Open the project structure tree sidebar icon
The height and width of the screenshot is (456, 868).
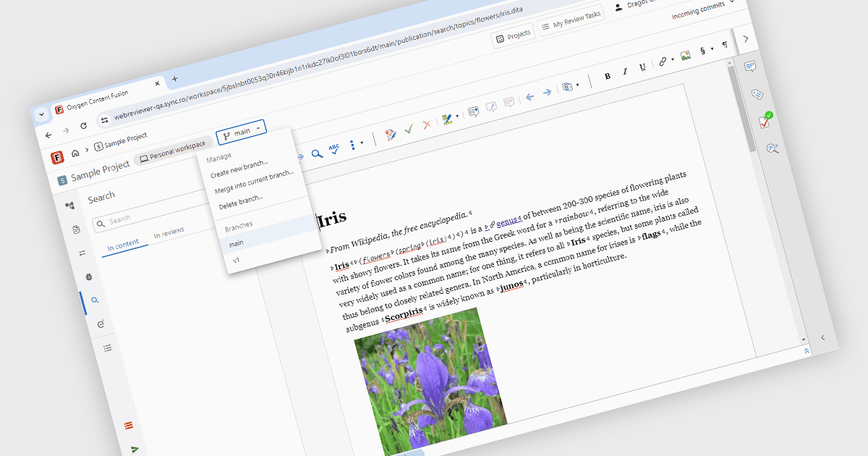point(69,206)
